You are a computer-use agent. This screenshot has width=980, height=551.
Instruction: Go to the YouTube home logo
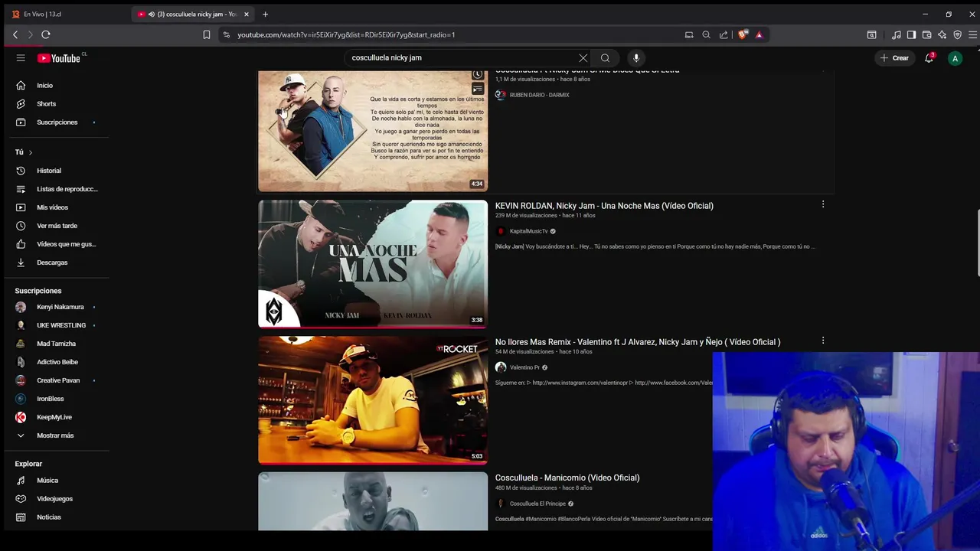59,58
